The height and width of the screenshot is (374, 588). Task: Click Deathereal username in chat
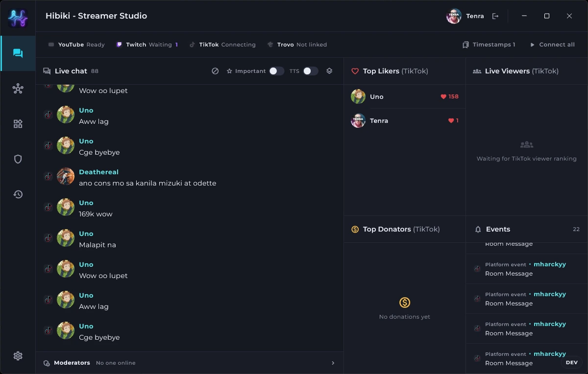[x=98, y=172]
